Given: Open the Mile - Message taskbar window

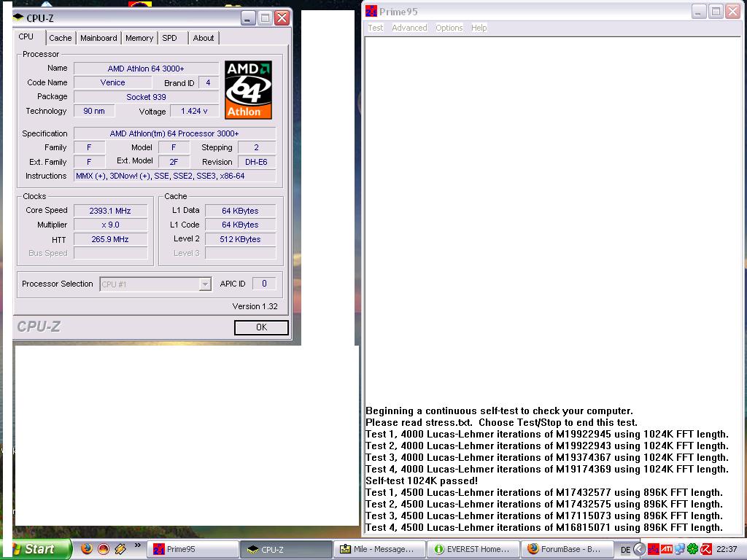Looking at the screenshot, I should pos(379,549).
